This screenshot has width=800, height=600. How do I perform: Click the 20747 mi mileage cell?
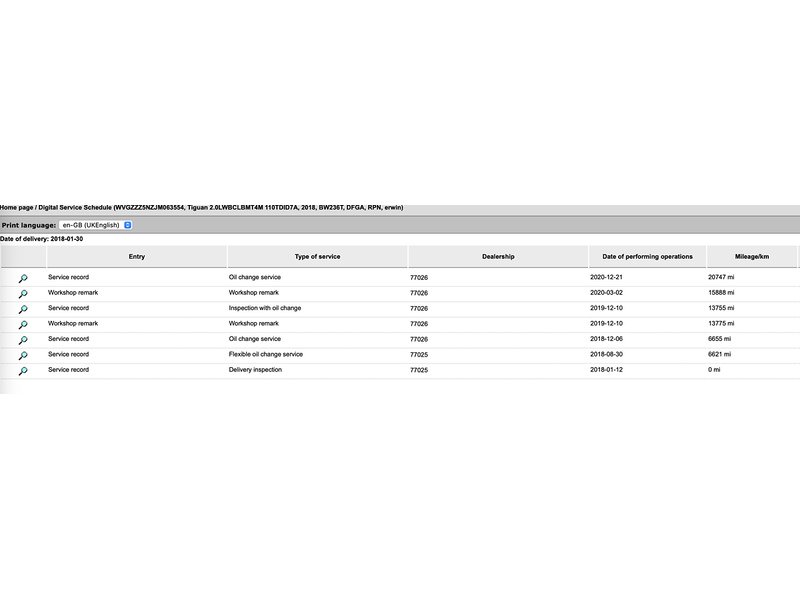[x=723, y=277]
